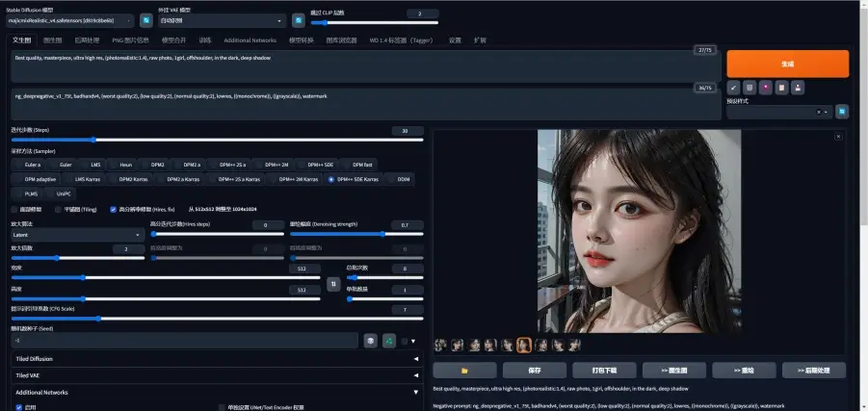Image resolution: width=868 pixels, height=411 pixels.
Task: Expand the Tiled Diffusion section
Action: [217, 358]
